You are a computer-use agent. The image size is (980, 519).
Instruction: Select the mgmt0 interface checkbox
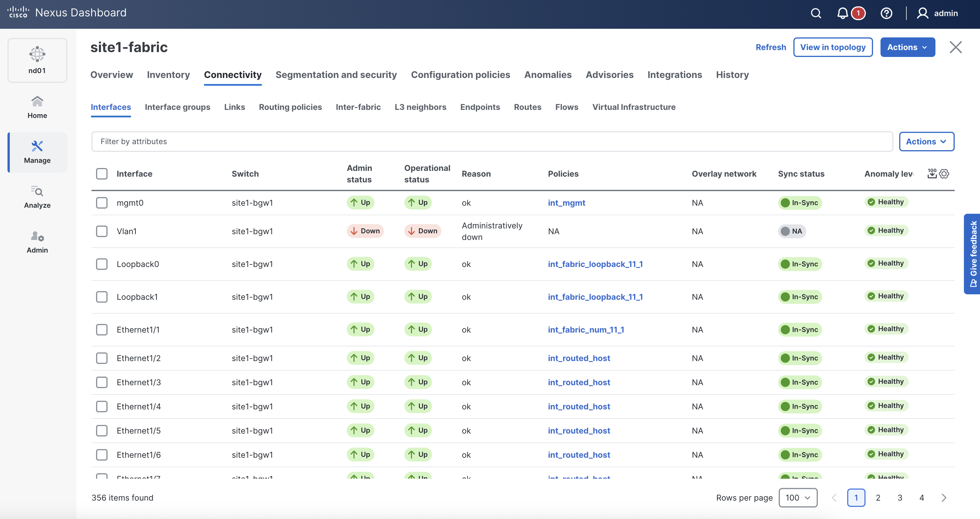(102, 203)
